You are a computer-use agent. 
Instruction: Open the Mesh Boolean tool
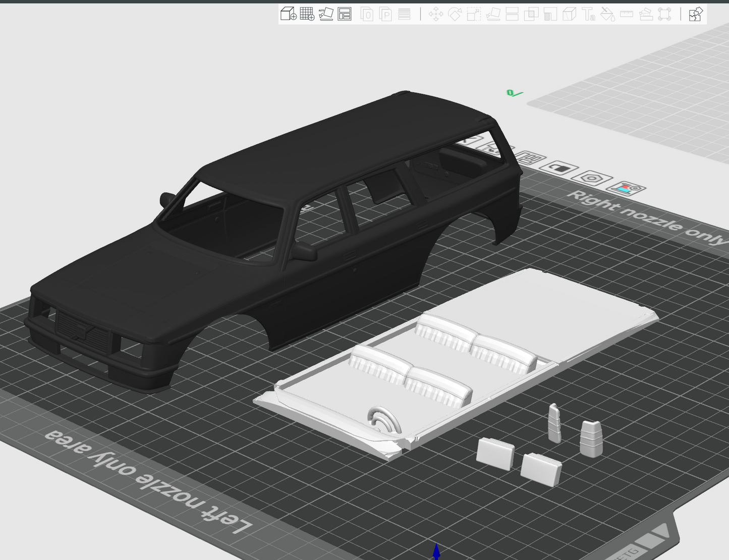[531, 14]
